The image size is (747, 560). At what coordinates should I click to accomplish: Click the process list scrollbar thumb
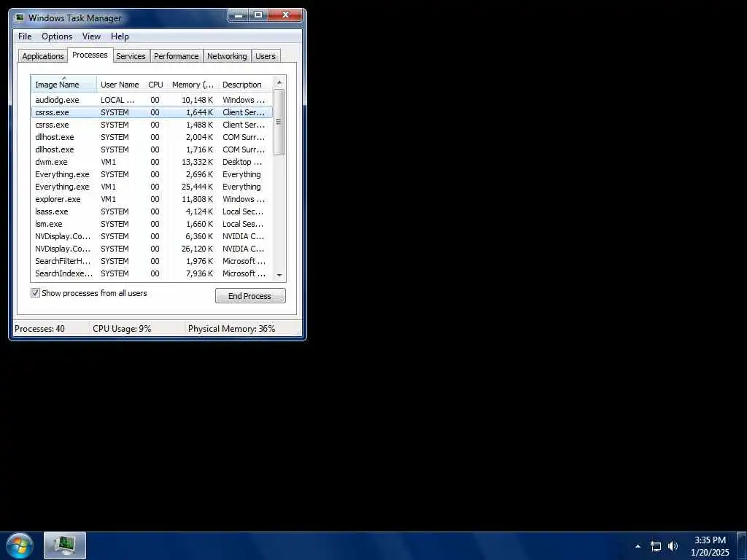click(x=279, y=122)
